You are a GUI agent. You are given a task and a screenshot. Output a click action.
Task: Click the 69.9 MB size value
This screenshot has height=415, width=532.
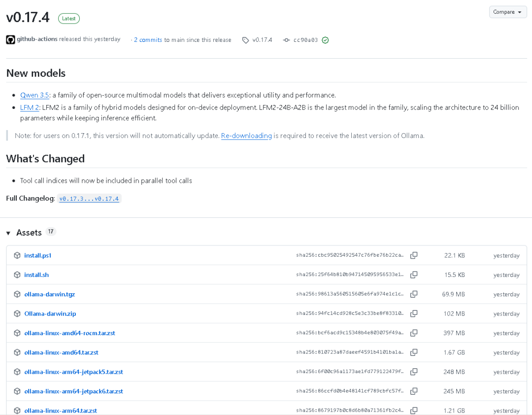453,294
